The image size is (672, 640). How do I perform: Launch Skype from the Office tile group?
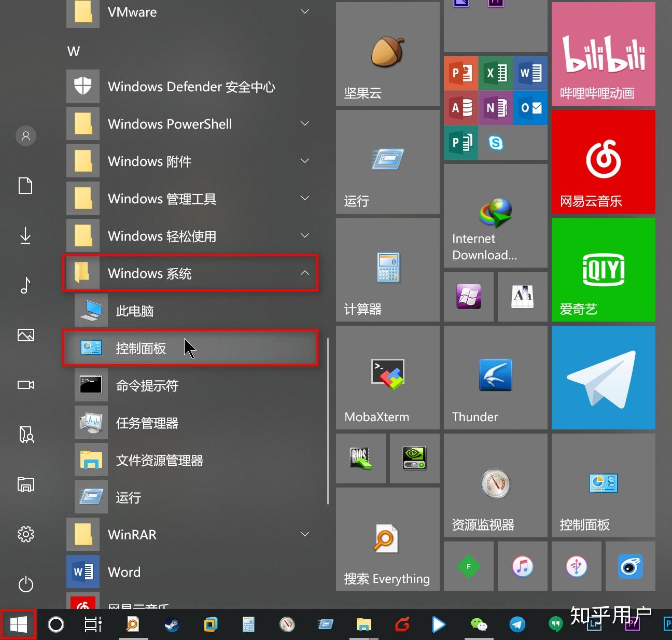click(x=495, y=143)
